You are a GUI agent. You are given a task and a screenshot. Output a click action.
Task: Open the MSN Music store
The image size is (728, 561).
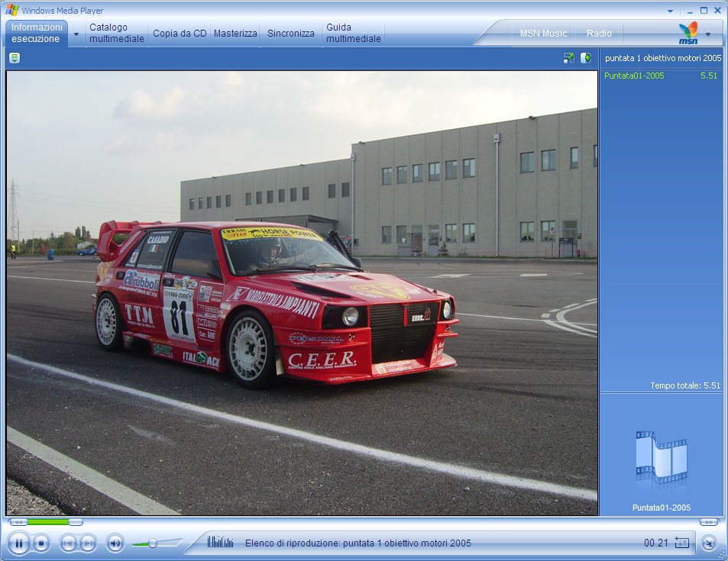click(x=543, y=34)
